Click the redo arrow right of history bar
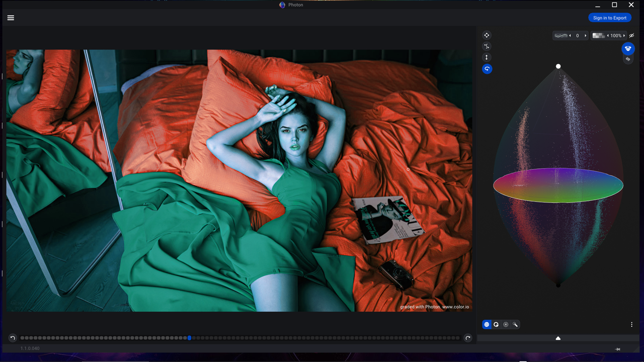 468,338
